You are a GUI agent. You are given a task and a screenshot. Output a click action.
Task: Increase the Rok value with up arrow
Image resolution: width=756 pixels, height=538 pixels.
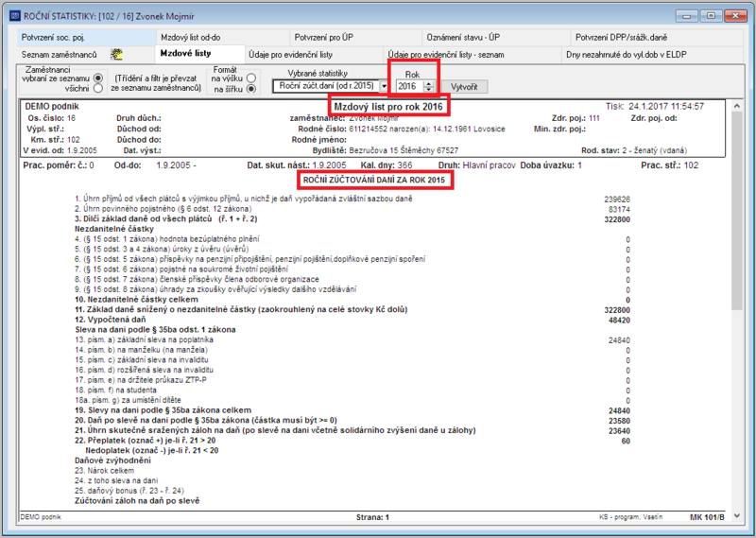point(429,83)
